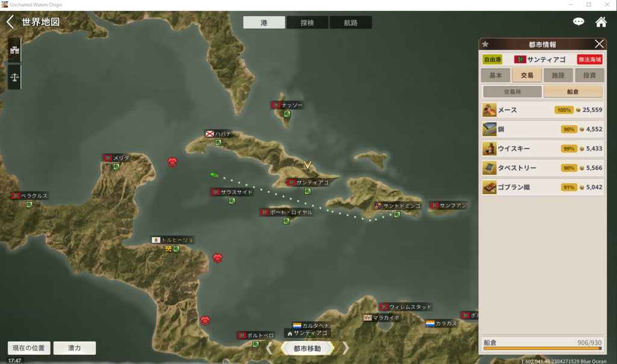Select the サウスサイド port marker
Viewport: 617px width, 364px height.
tap(232, 201)
